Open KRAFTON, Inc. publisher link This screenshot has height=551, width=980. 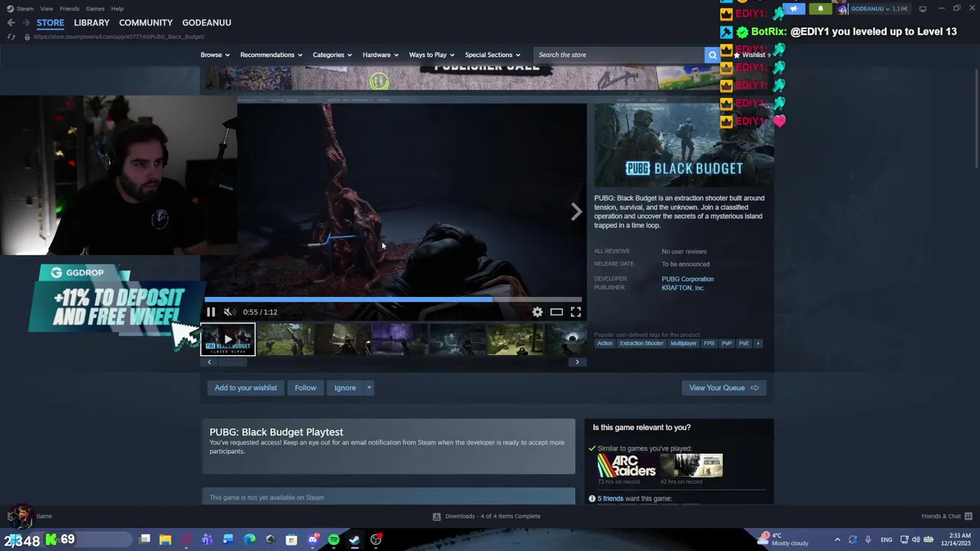683,288
